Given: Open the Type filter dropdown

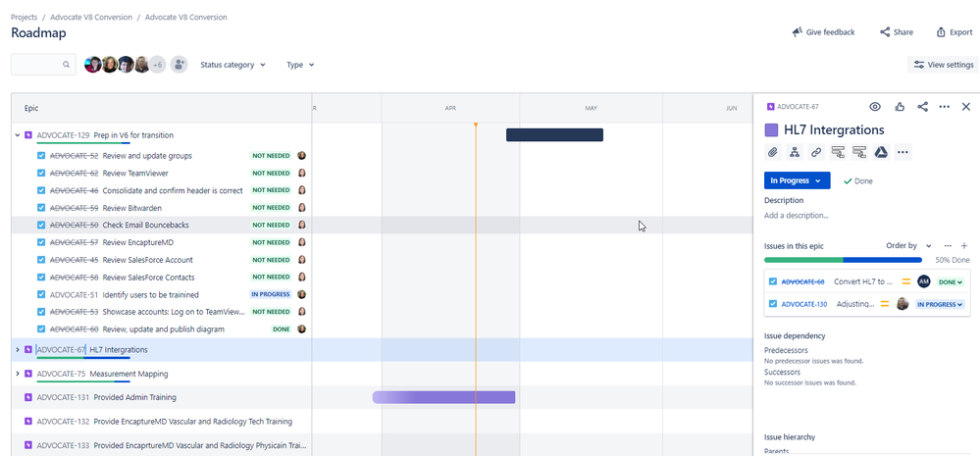Looking at the screenshot, I should [x=300, y=65].
